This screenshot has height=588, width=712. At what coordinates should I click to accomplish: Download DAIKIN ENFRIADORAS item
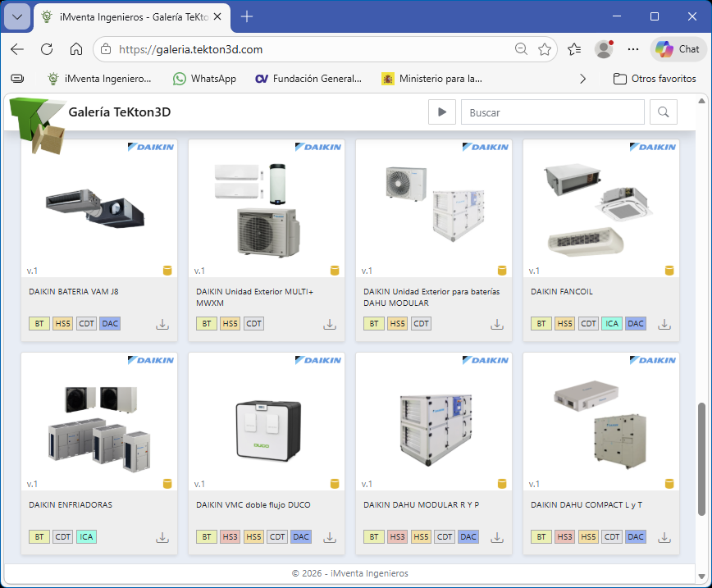pos(162,537)
